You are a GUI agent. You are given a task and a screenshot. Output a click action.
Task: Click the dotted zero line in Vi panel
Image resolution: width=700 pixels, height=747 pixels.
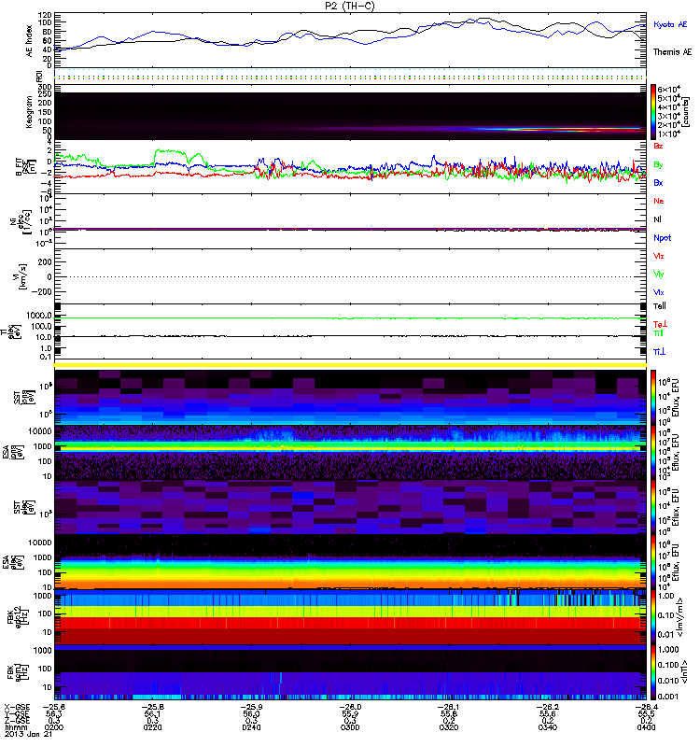tap(351, 276)
